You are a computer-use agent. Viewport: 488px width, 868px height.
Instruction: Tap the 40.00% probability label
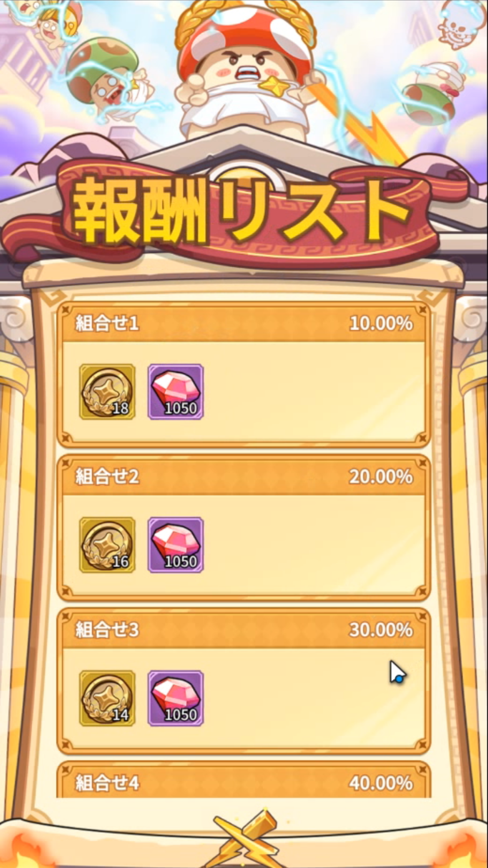click(381, 783)
